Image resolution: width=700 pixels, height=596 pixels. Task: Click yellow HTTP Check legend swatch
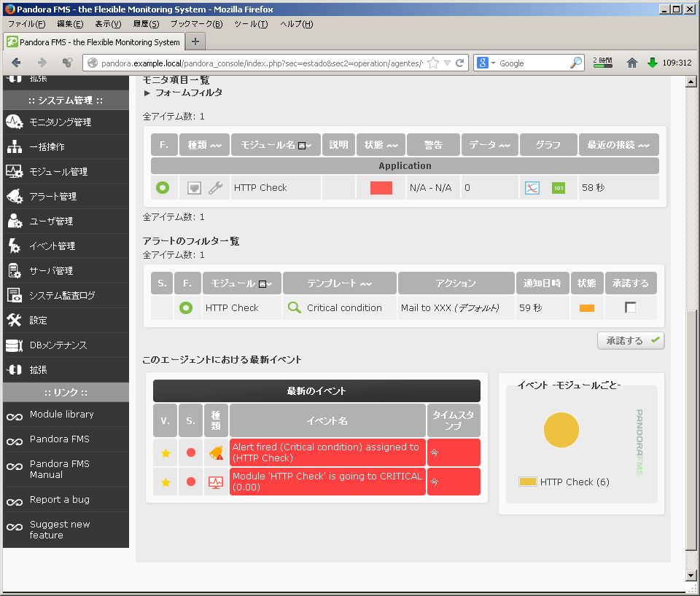tap(527, 482)
